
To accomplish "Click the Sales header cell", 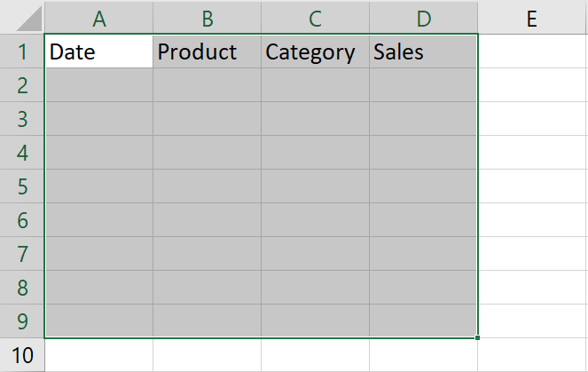I will tap(423, 51).
